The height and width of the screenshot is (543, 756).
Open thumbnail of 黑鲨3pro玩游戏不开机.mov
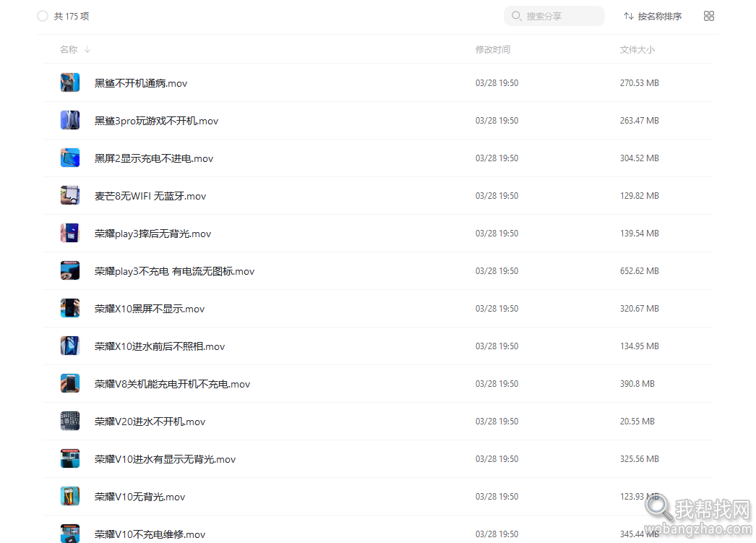[70, 120]
